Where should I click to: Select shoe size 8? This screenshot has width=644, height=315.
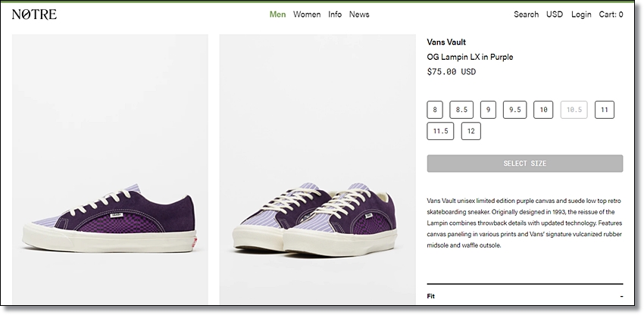435,110
